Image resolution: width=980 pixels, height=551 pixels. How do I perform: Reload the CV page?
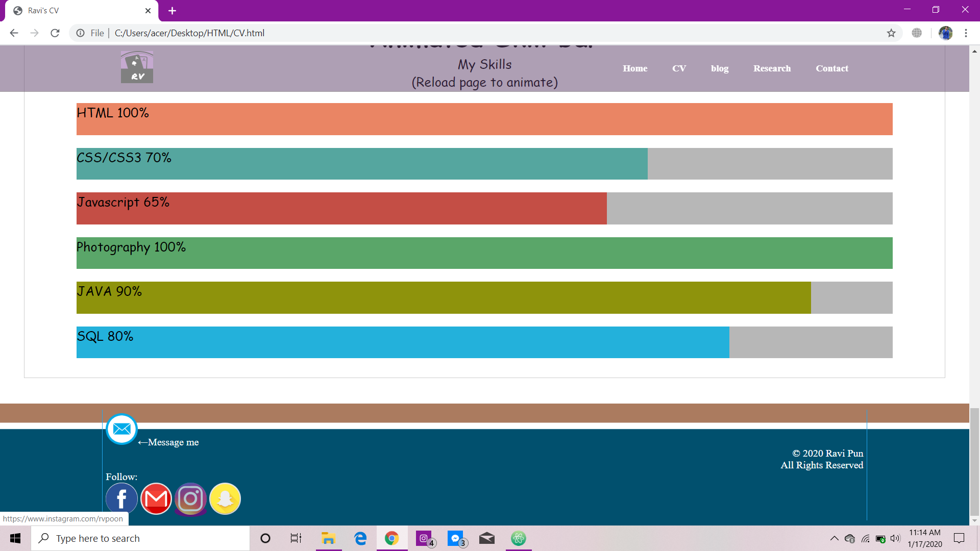coord(55,33)
